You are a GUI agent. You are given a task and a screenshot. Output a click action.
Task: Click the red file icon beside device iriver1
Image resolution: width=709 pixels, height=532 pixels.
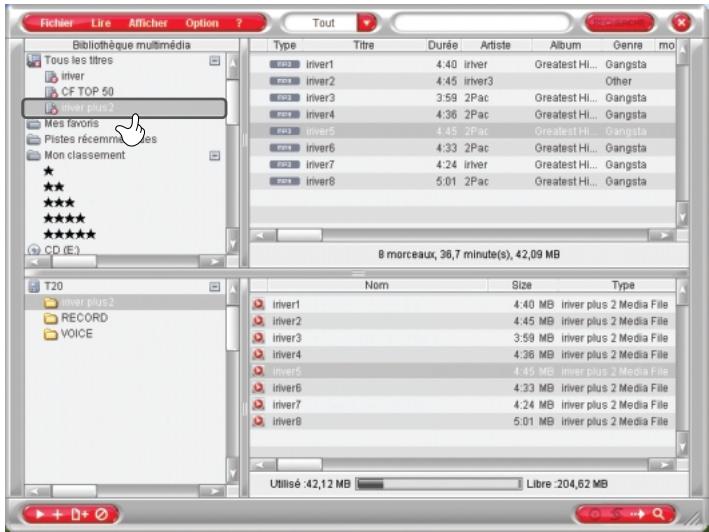259,305
